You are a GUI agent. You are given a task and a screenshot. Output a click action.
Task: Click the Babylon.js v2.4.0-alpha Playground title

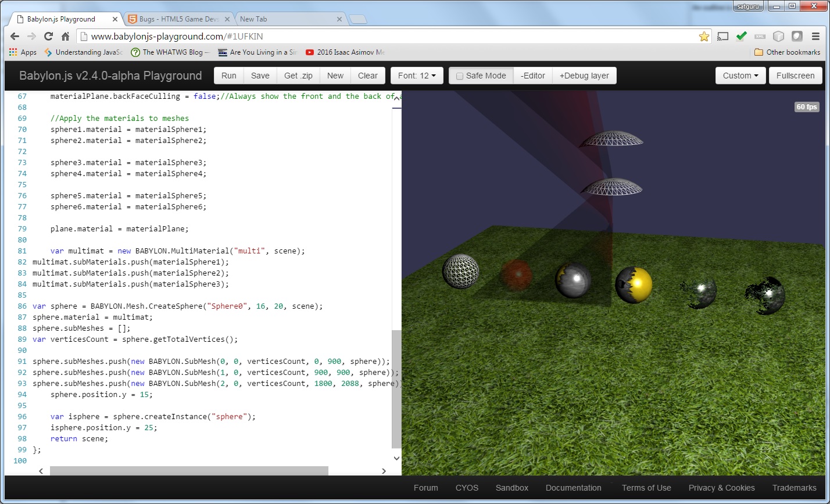[110, 76]
